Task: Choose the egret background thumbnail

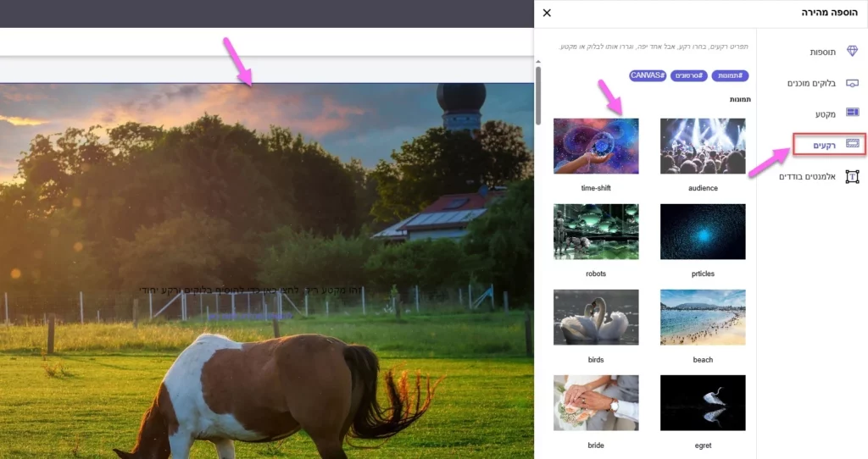Action: [703, 403]
